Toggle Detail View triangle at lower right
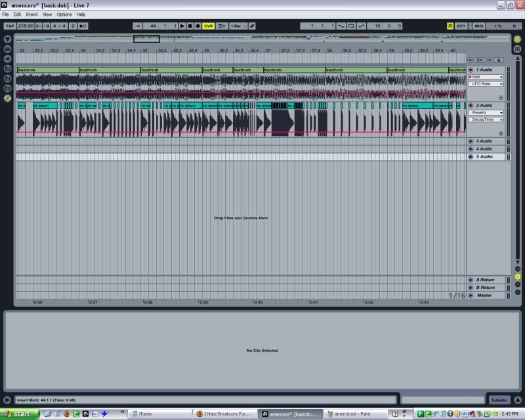Image resolution: width=525 pixels, height=420 pixels. [518, 400]
